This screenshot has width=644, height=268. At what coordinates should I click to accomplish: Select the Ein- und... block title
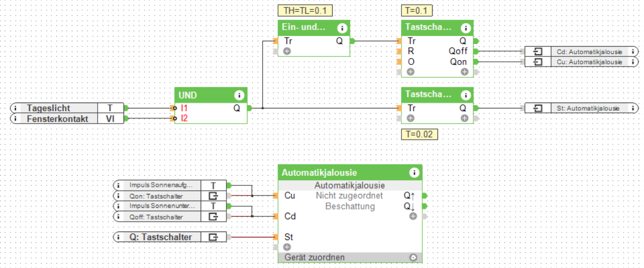click(x=304, y=28)
